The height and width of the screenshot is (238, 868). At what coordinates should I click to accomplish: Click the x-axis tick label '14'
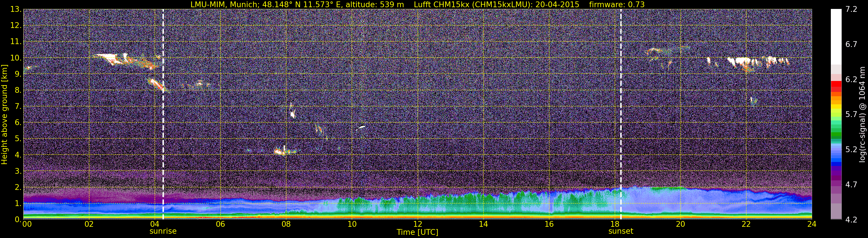[483, 224]
